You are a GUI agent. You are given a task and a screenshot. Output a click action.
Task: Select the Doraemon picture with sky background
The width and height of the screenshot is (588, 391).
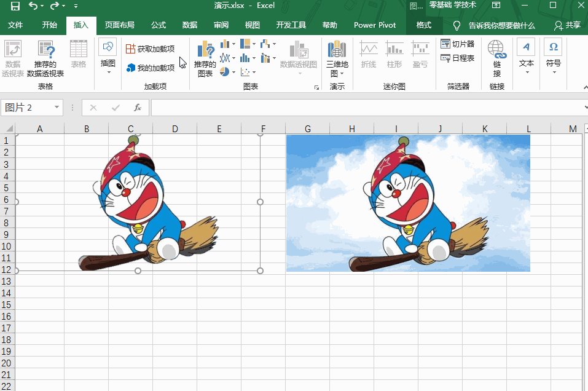[408, 203]
